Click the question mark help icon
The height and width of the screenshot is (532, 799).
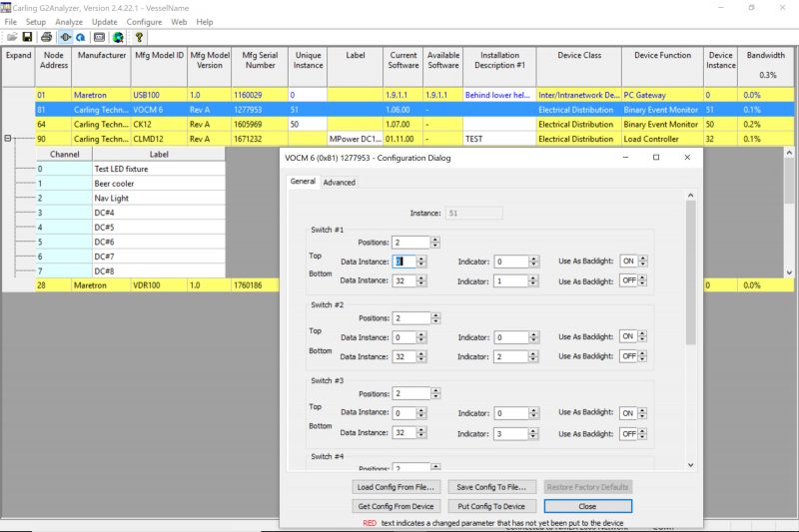(x=139, y=37)
